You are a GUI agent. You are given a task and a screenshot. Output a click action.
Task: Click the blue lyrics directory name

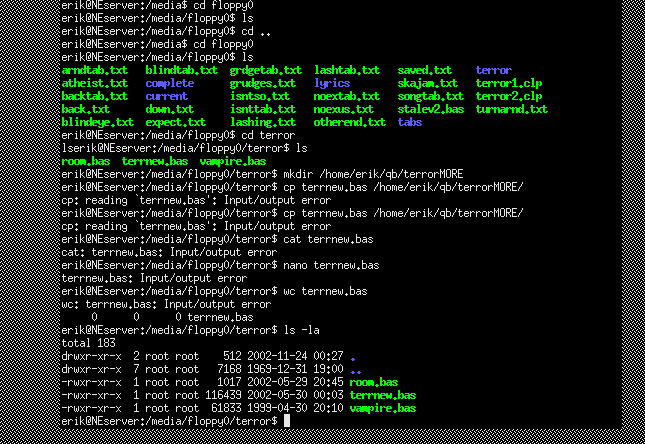pos(332,83)
